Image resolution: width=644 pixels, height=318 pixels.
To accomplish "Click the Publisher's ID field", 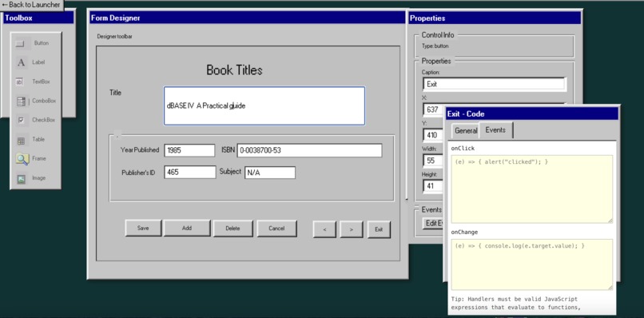I will point(189,172).
